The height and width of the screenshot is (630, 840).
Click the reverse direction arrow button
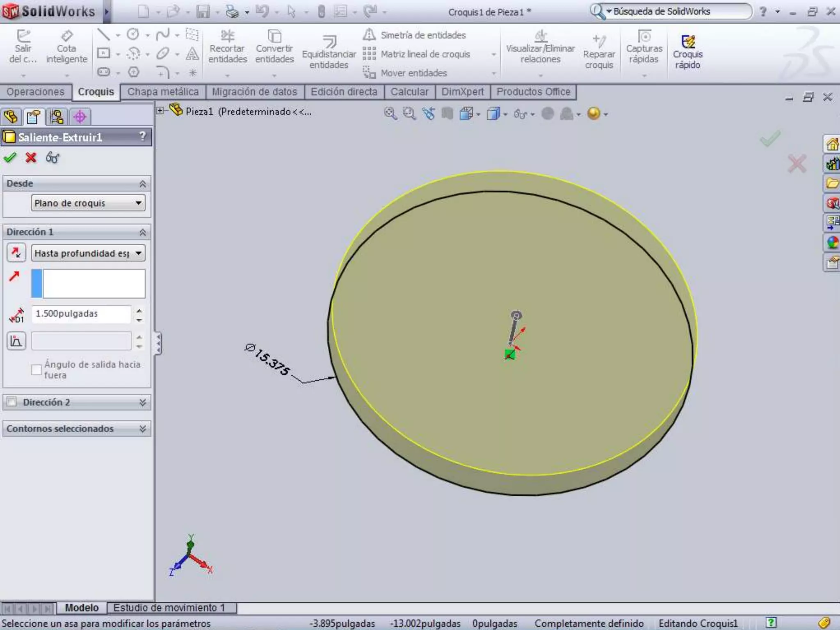pyautogui.click(x=16, y=253)
